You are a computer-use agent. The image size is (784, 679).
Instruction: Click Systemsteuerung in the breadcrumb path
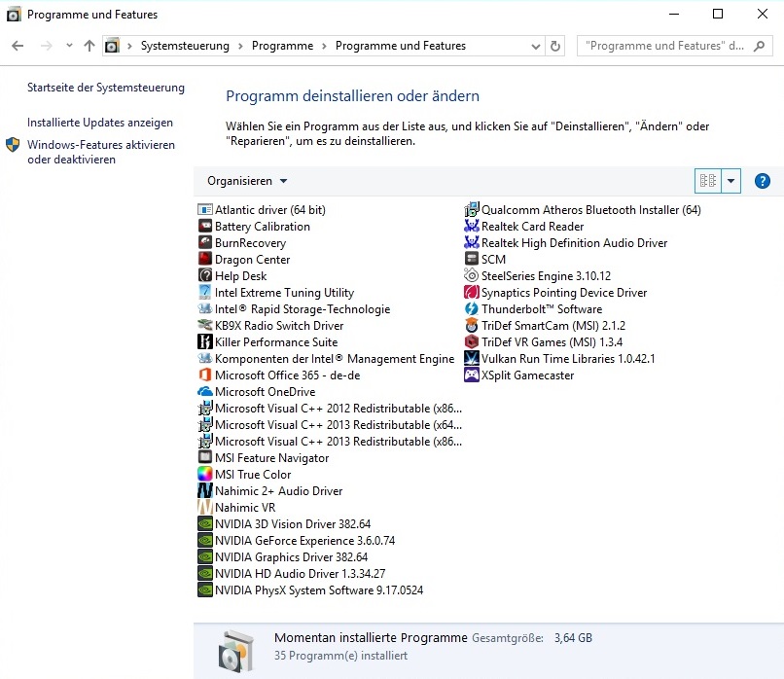click(x=185, y=46)
